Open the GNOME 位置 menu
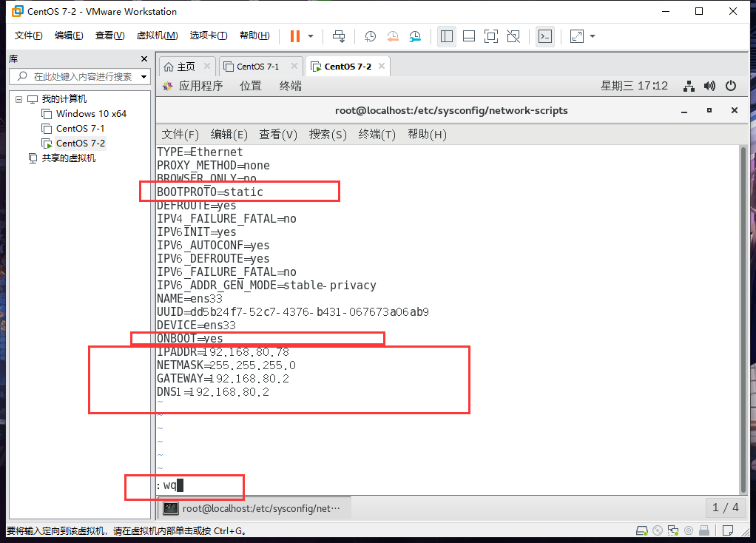This screenshot has height=543, width=756. pos(251,86)
